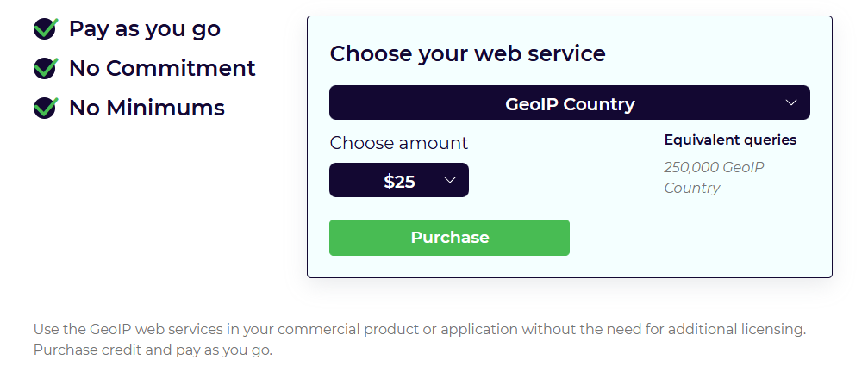Viewport: 868px width, 366px height.
Task: Click the No Minimums label
Action: [147, 108]
